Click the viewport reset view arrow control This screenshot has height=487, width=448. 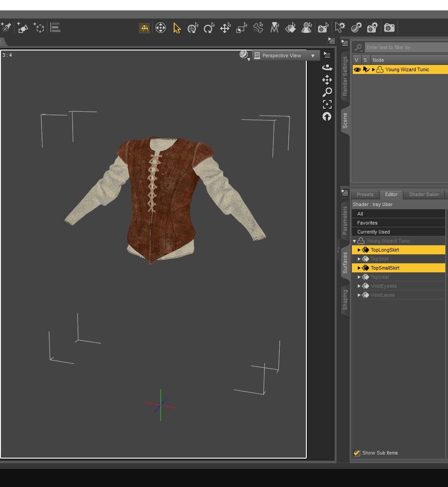(327, 117)
